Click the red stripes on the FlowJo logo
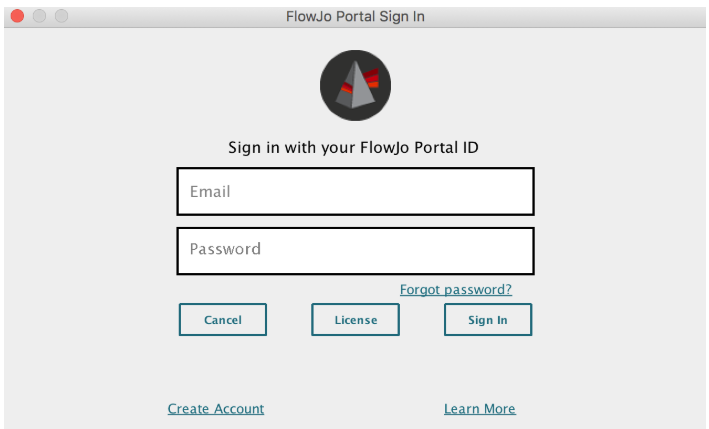 [372, 79]
